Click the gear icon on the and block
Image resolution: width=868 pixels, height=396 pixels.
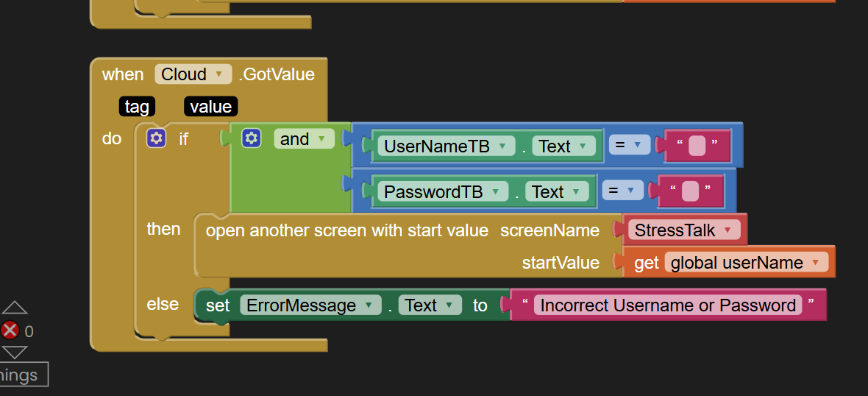click(252, 138)
